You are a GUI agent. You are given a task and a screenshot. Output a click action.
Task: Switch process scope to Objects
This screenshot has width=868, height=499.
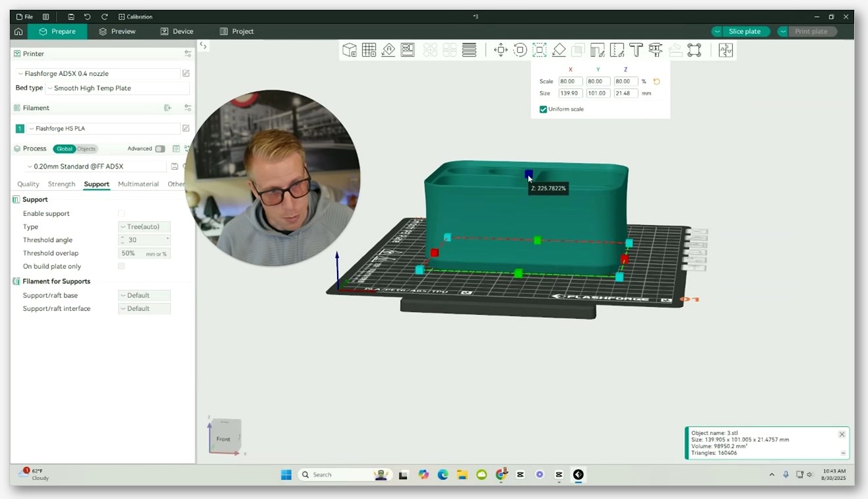click(86, 149)
